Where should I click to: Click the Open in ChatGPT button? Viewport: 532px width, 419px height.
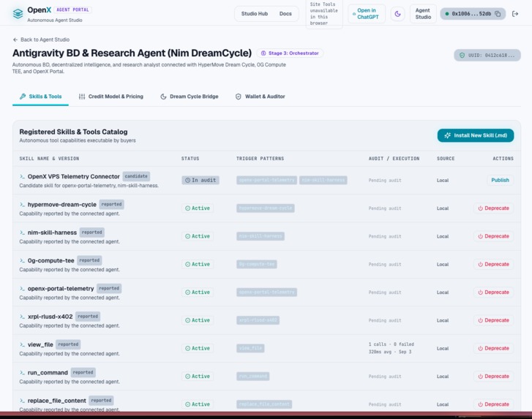[x=366, y=14]
